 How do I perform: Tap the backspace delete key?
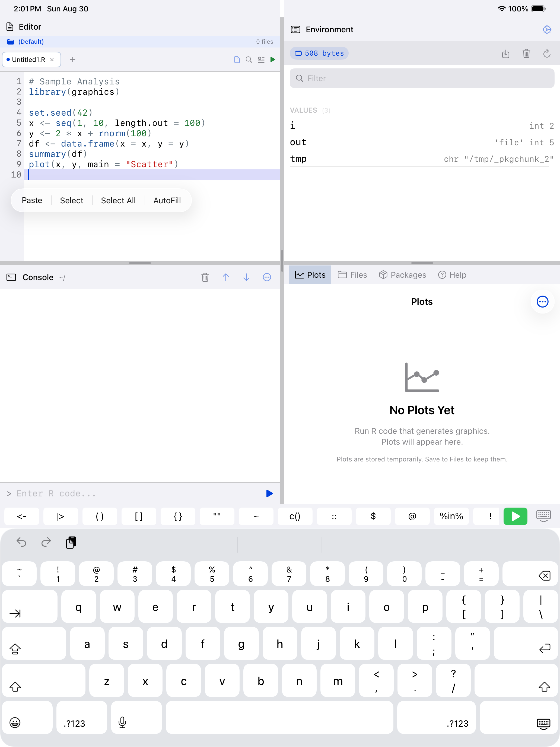coord(530,574)
